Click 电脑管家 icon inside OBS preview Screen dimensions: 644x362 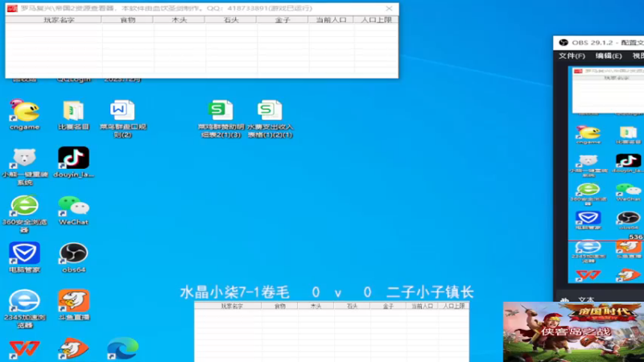coord(588,217)
